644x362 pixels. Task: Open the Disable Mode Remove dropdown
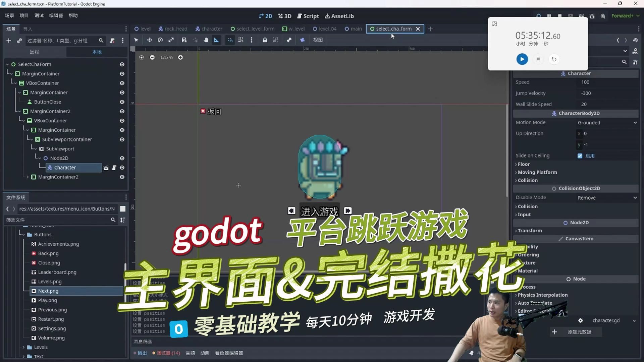click(607, 198)
